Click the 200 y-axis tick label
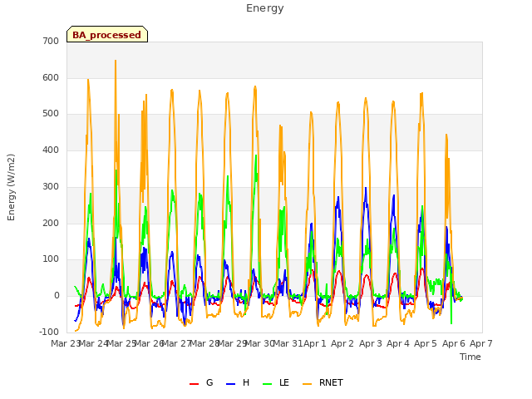 (x=51, y=224)
